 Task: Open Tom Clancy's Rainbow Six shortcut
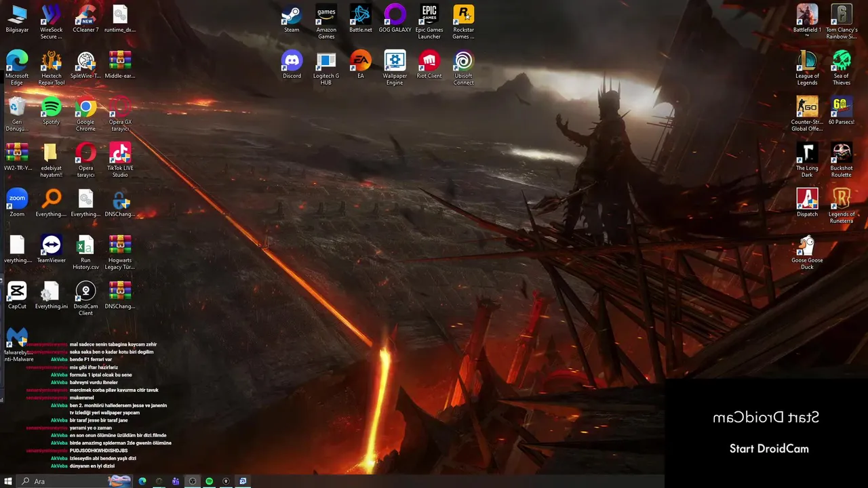(x=842, y=22)
